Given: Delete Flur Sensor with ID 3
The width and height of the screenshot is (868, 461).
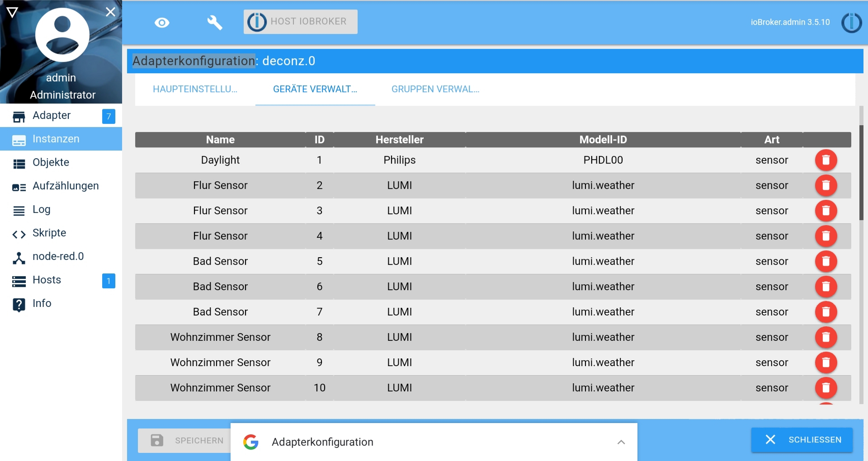Looking at the screenshot, I should [826, 211].
